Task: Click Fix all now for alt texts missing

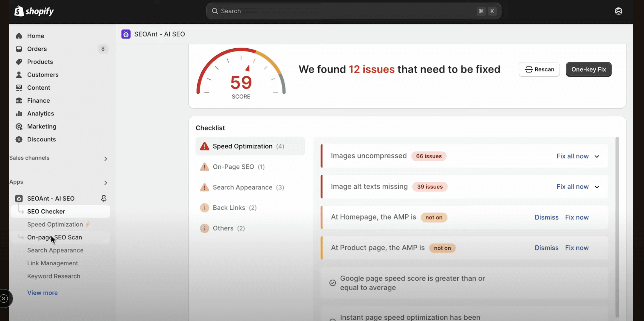Action: [572, 187]
